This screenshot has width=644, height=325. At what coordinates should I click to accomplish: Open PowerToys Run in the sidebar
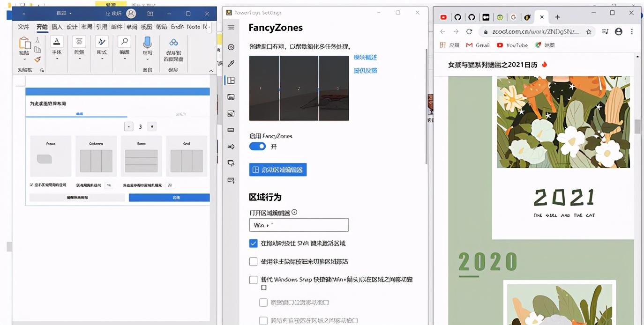coord(231,163)
